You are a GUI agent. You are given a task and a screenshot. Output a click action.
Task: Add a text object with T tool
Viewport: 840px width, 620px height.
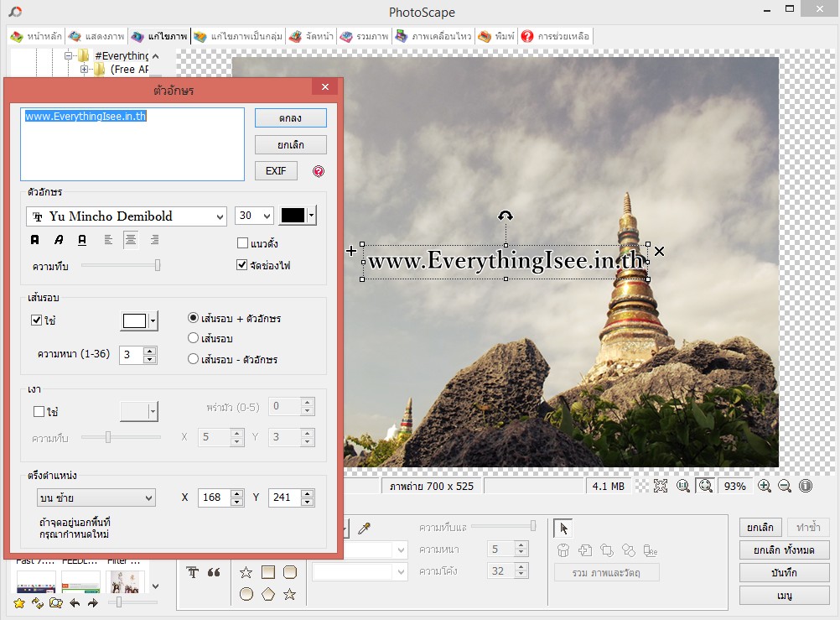click(193, 572)
